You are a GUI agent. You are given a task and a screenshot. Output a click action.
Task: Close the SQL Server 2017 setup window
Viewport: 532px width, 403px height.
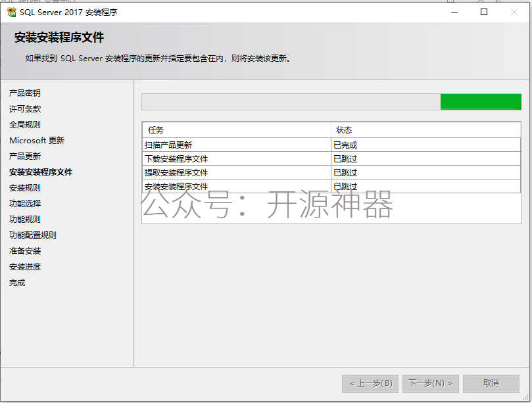pyautogui.click(x=514, y=12)
